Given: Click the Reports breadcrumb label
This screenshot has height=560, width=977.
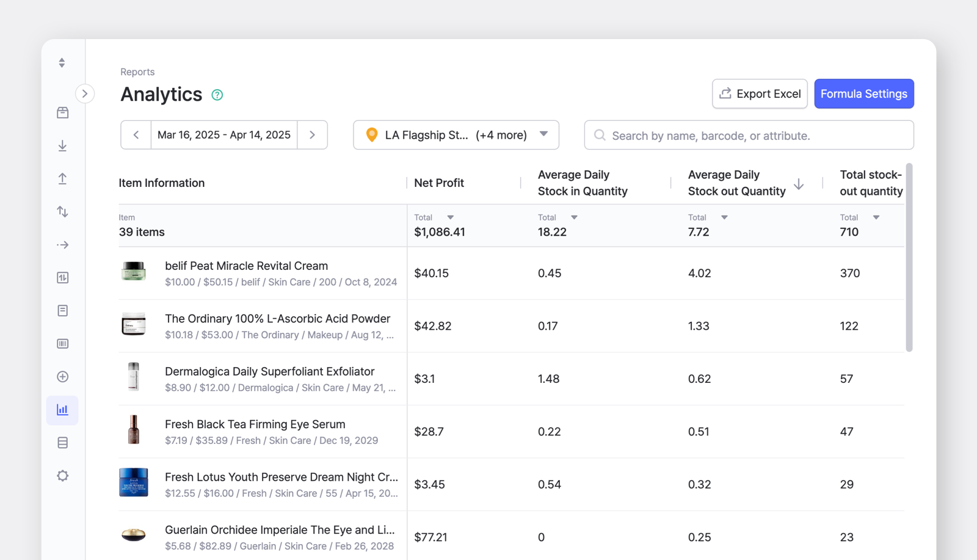Looking at the screenshot, I should (x=137, y=71).
